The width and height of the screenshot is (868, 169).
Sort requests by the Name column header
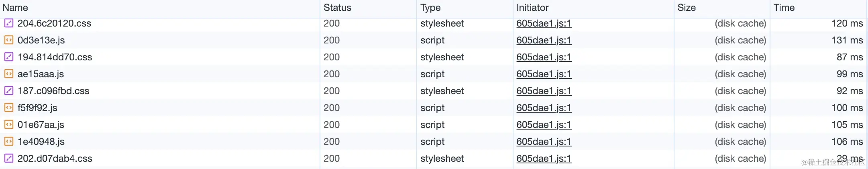15,8
